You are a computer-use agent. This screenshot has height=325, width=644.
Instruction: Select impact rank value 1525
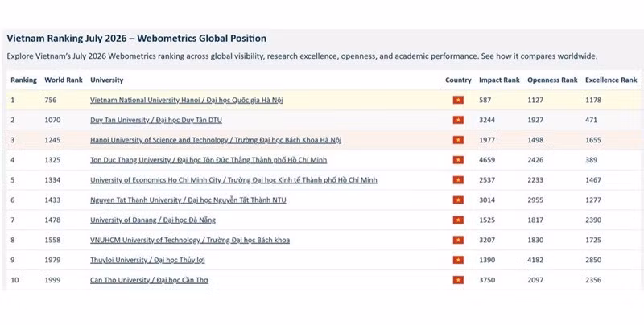coord(487,220)
